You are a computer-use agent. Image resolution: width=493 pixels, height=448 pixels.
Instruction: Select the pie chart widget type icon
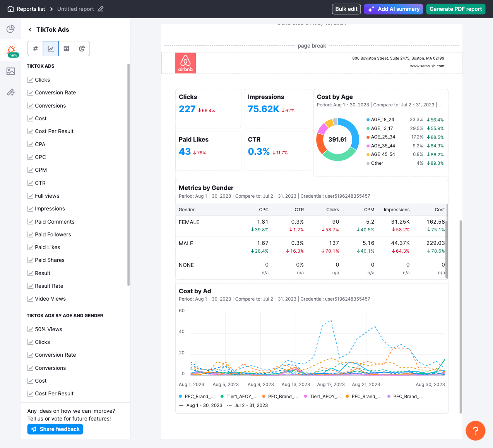[82, 48]
